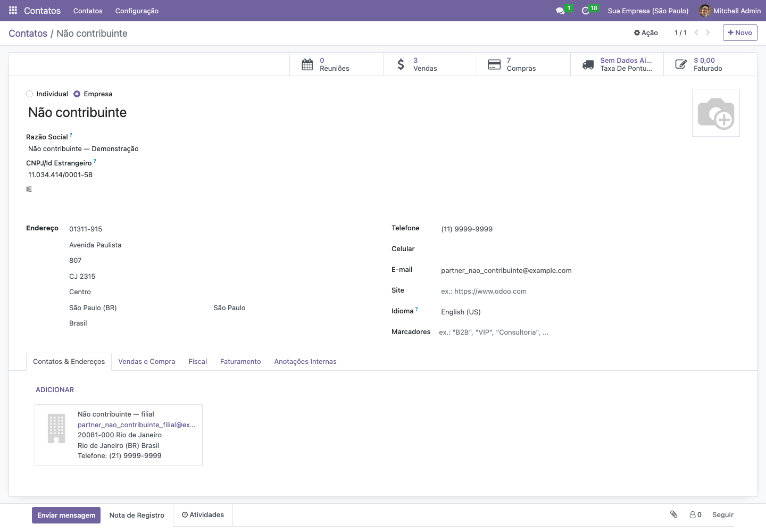Open the activities clock icon
Screen dimensions: 766x532
pyautogui.click(x=586, y=11)
